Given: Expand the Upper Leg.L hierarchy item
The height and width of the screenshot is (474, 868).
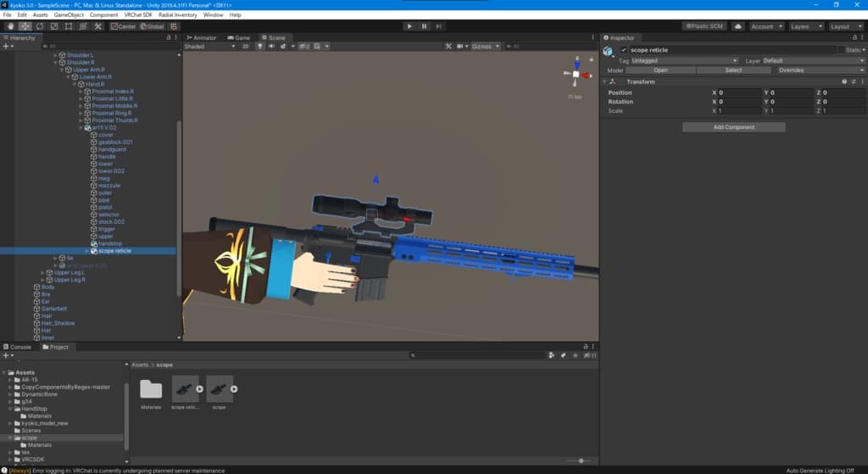Looking at the screenshot, I should tap(44, 272).
